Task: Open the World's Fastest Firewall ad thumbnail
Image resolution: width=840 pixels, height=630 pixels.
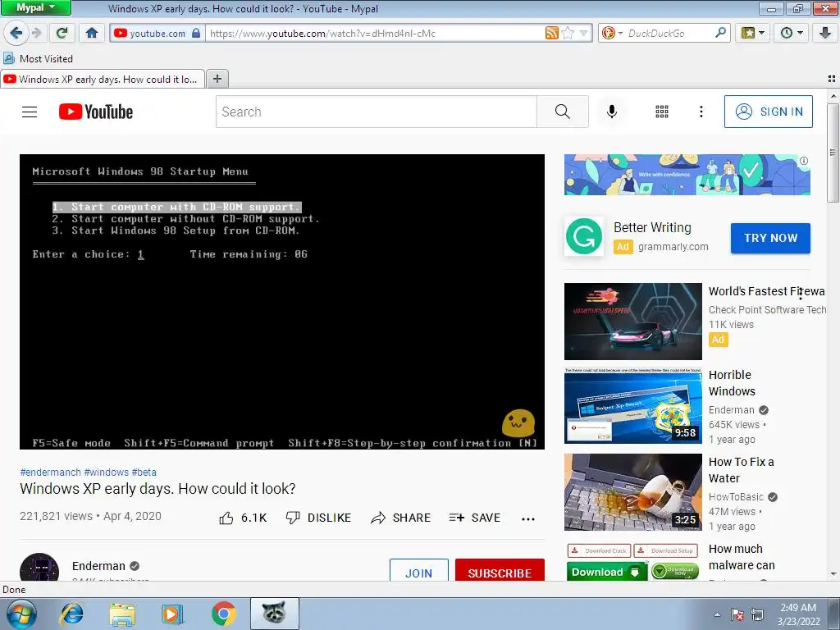Action: (632, 322)
